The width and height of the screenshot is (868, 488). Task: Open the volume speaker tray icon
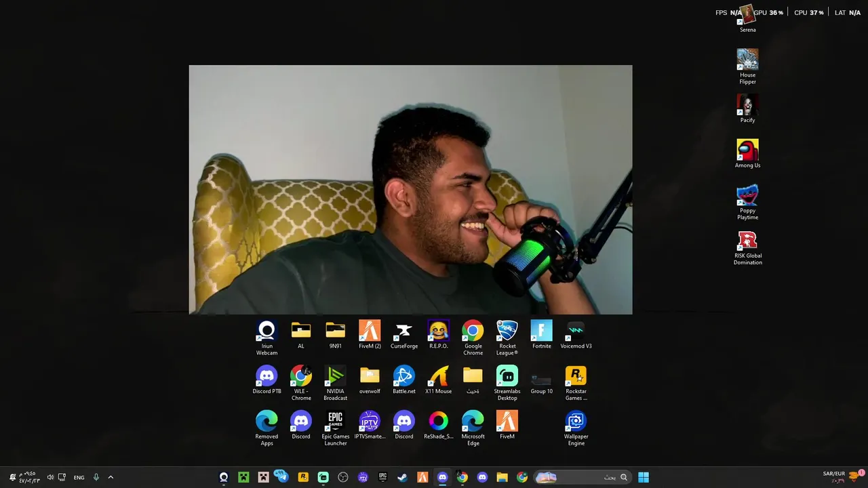50,477
